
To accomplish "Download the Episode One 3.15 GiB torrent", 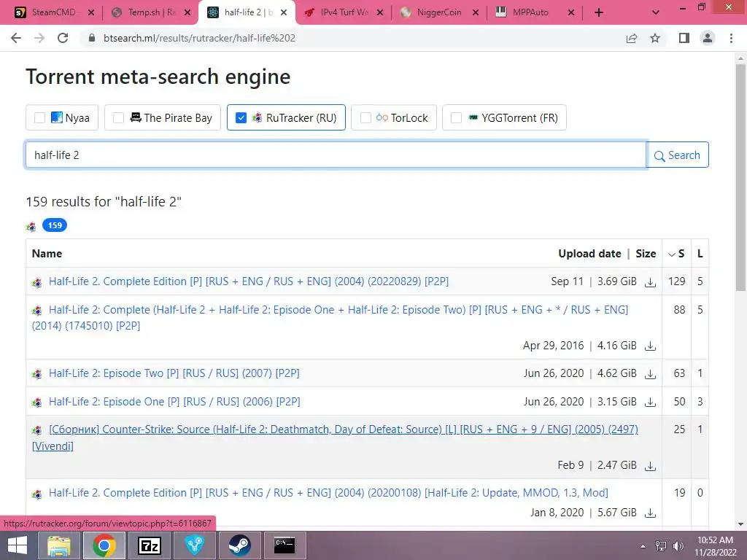I will tap(650, 402).
